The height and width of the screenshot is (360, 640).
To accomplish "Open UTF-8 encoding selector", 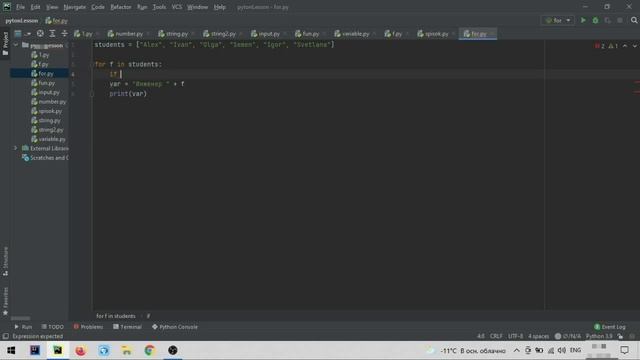I will [516, 336].
